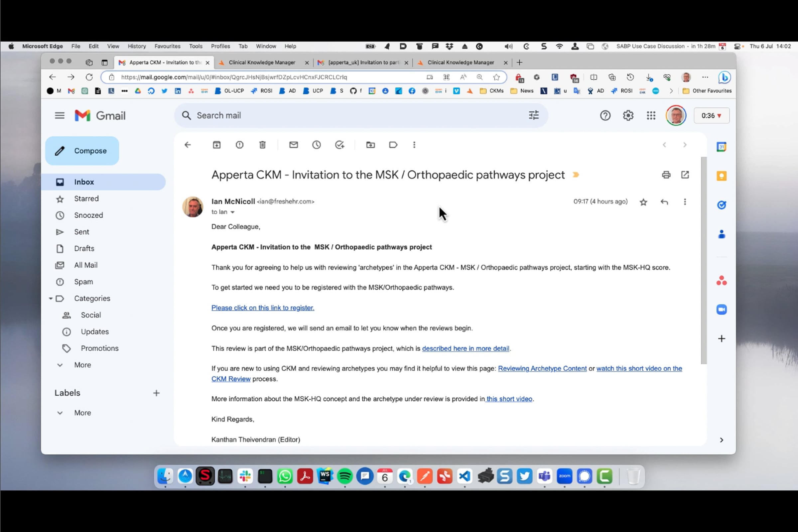This screenshot has height=532, width=798.
Task: Toggle the importance marker beside subject
Action: (x=576, y=175)
